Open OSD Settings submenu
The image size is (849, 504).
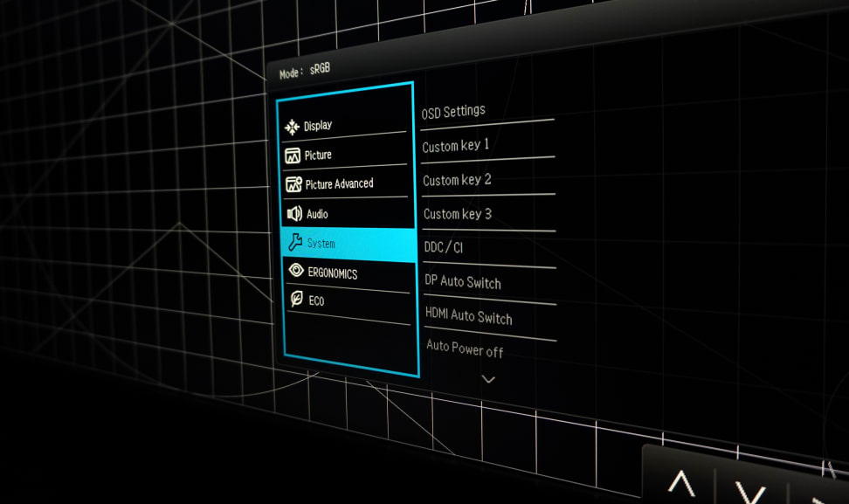point(453,112)
